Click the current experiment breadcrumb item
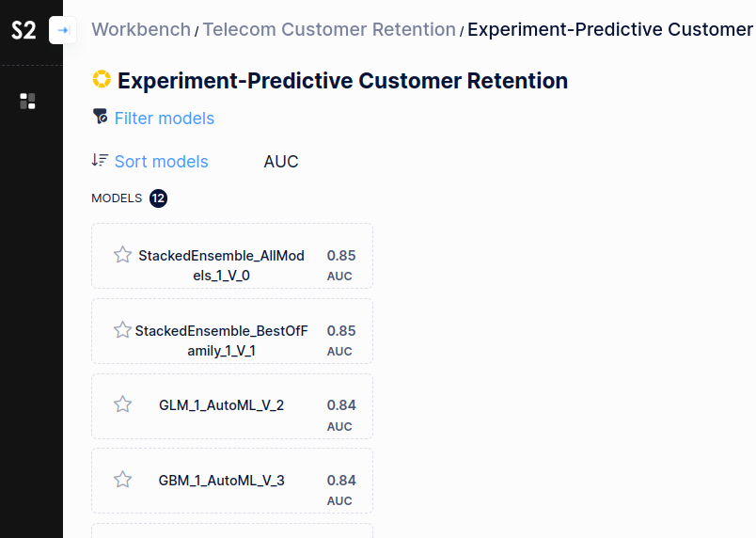Image resolution: width=756 pixels, height=538 pixels. click(610, 29)
